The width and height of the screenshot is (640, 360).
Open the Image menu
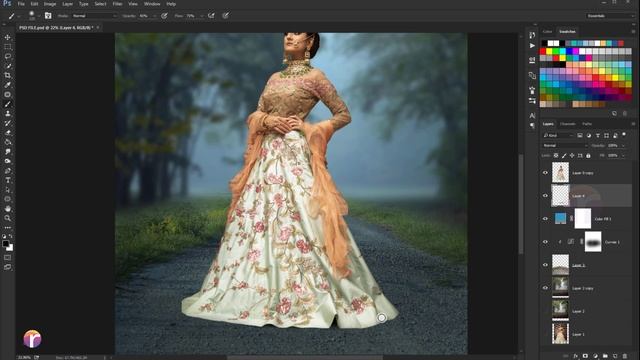[x=50, y=4]
